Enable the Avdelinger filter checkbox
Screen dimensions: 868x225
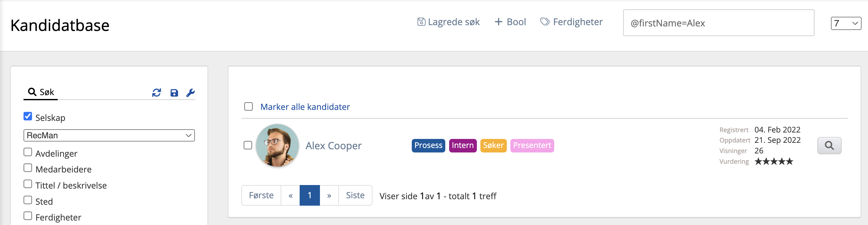pos(28,152)
